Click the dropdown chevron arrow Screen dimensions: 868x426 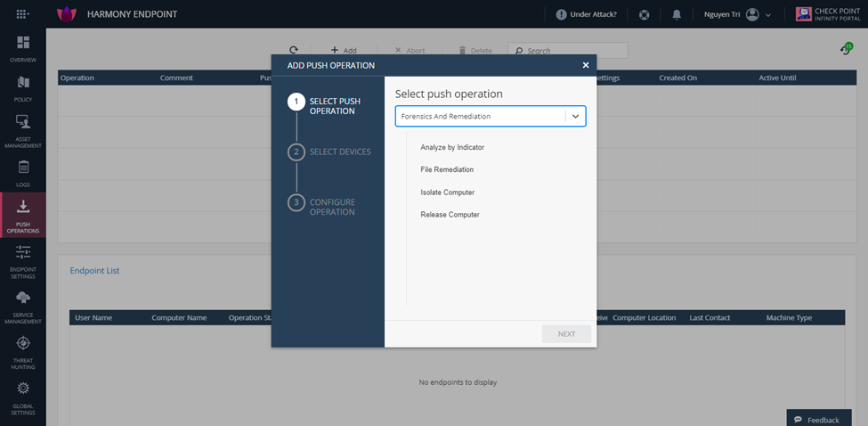click(x=576, y=117)
